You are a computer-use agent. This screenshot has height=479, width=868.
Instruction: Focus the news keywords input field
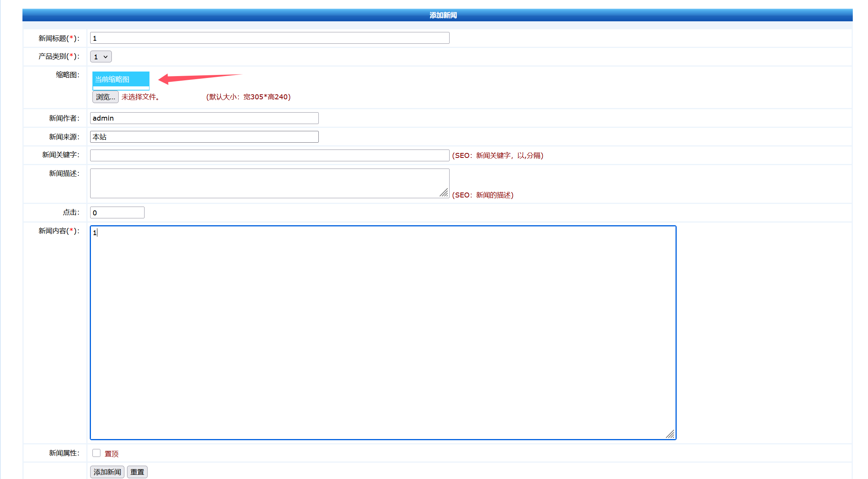coord(269,155)
